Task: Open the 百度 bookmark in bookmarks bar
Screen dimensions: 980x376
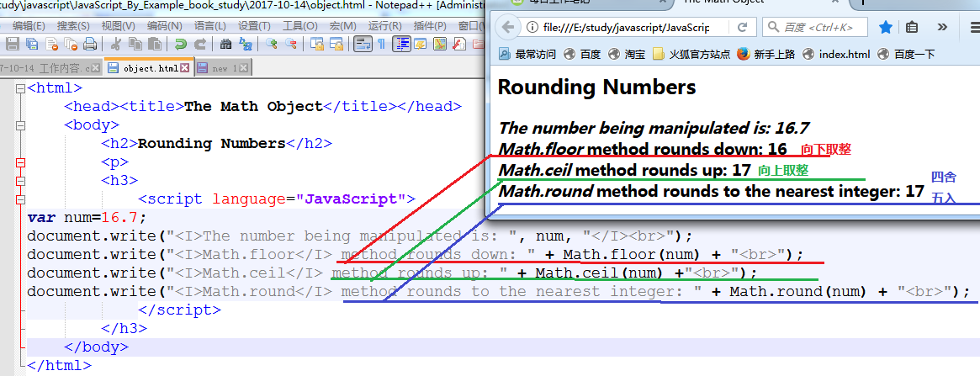Action: [x=582, y=55]
